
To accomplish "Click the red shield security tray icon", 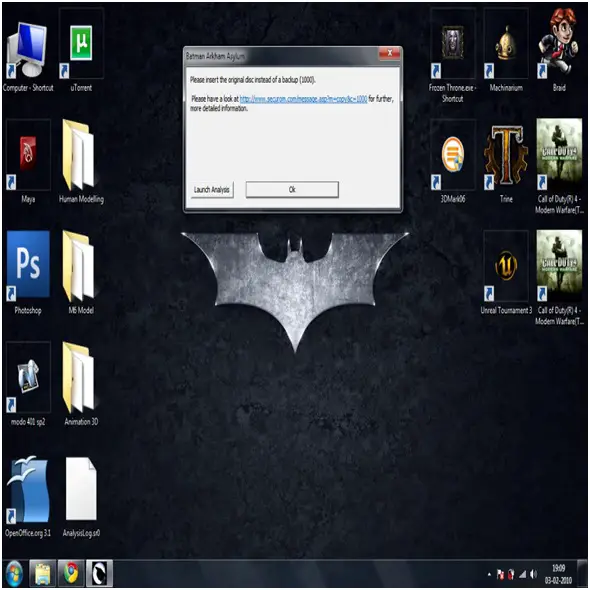I will pyautogui.click(x=511, y=574).
